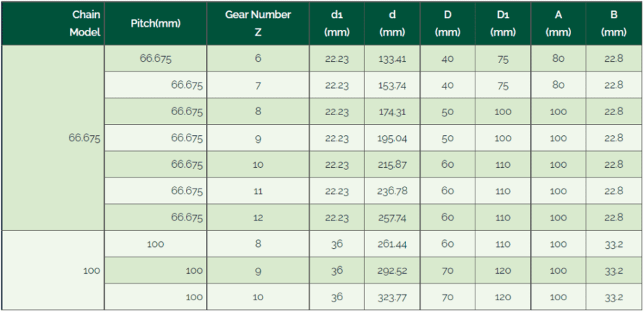Select the cell with value 133.41
Viewport: 644px width, 312px height.
(392, 59)
